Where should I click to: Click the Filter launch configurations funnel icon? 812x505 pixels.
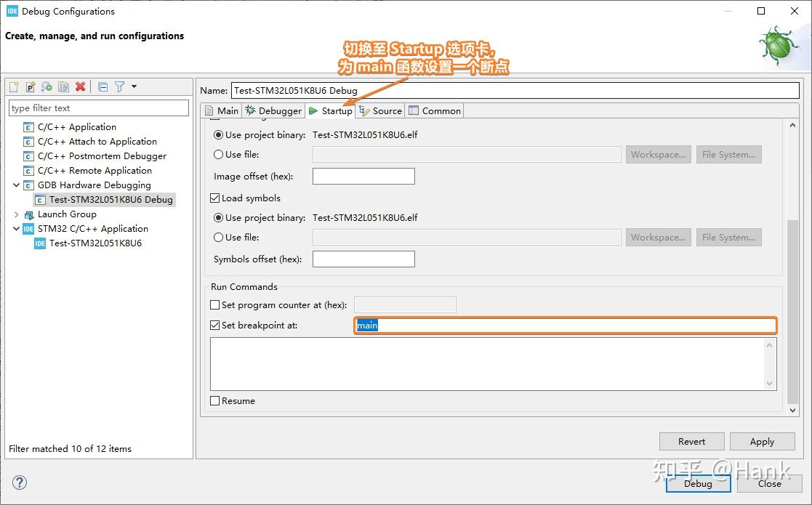(119, 87)
